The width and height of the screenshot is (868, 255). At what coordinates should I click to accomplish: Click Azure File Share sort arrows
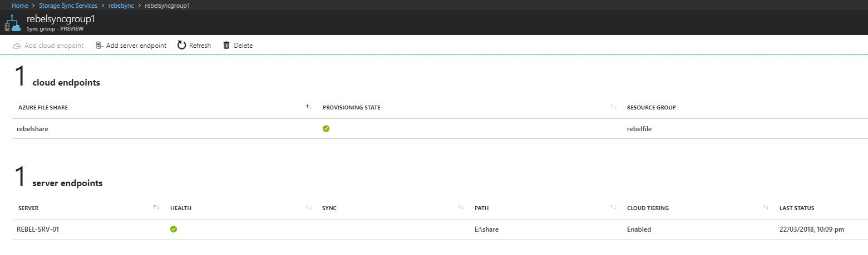point(309,107)
